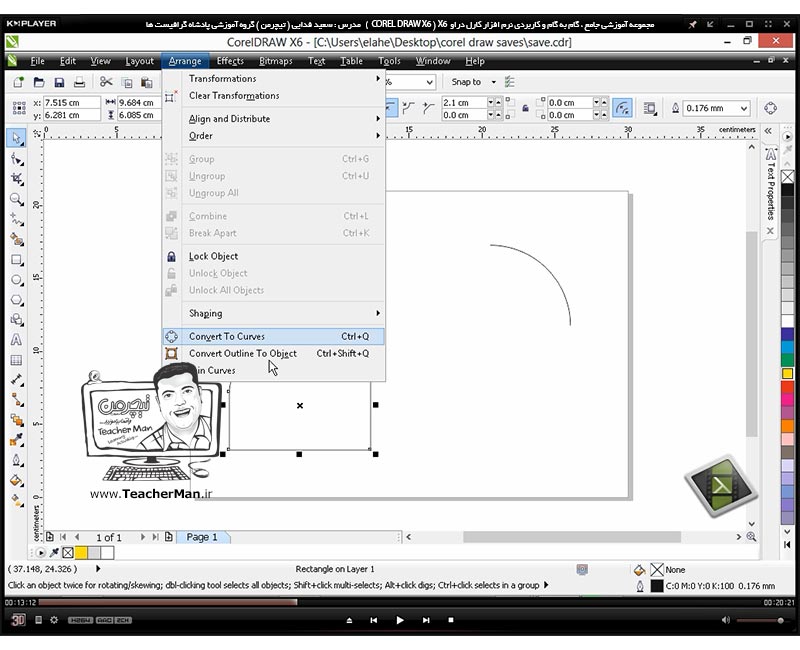Screen dimensions: 800x650
Task: Expand docker panel double chevron
Action: click(x=768, y=131)
